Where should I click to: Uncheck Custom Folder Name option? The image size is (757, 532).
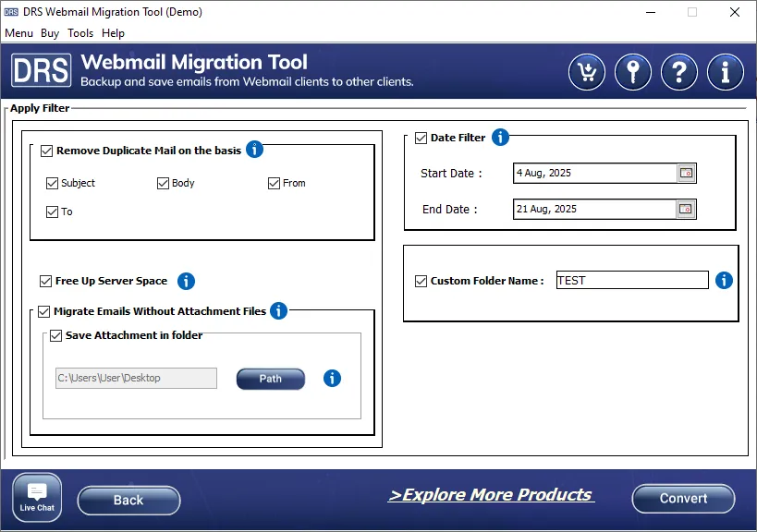coord(421,281)
